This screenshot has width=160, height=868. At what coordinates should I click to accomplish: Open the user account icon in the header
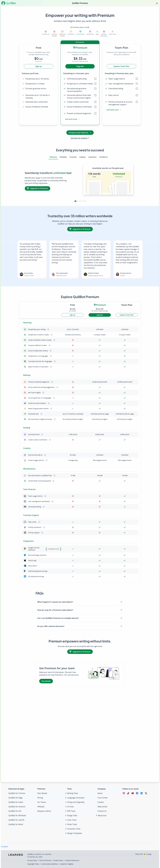(157, 3)
